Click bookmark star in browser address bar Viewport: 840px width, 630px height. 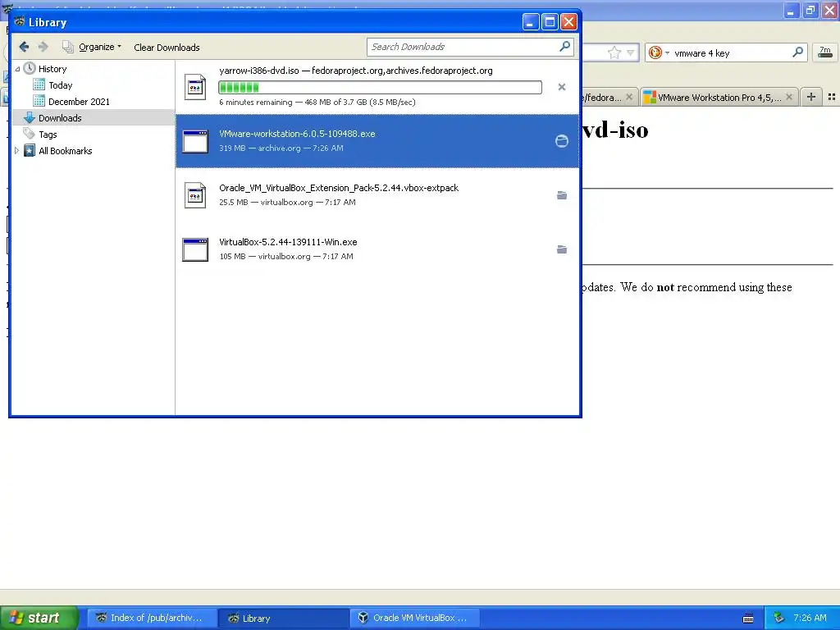coord(614,52)
